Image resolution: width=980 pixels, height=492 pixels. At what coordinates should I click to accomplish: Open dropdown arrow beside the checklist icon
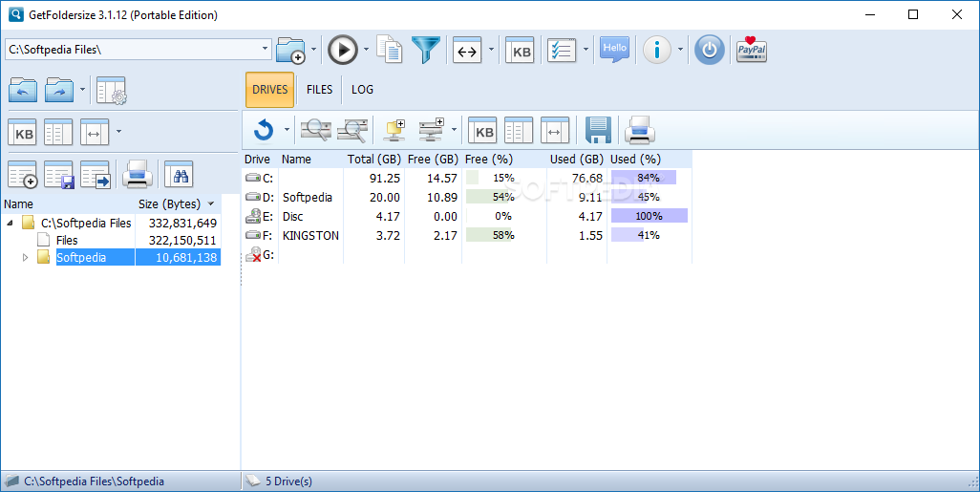point(586,50)
